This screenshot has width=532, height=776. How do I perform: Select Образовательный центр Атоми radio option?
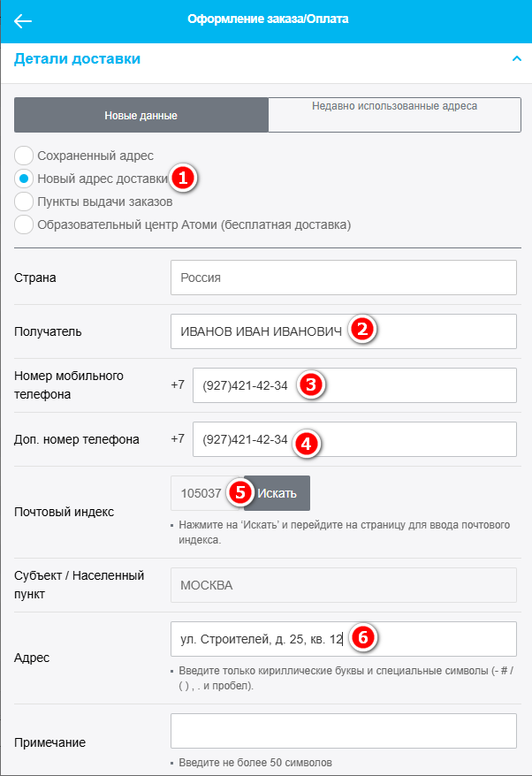click(25, 224)
